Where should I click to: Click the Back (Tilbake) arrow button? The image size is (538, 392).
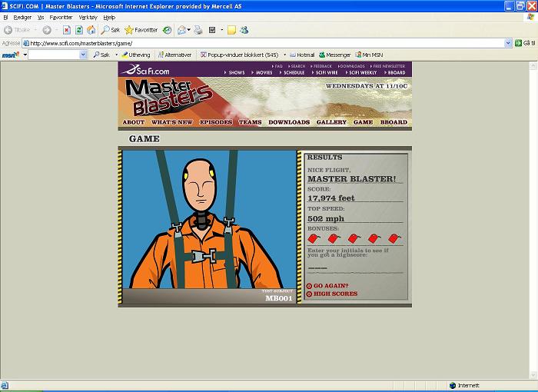point(16,30)
